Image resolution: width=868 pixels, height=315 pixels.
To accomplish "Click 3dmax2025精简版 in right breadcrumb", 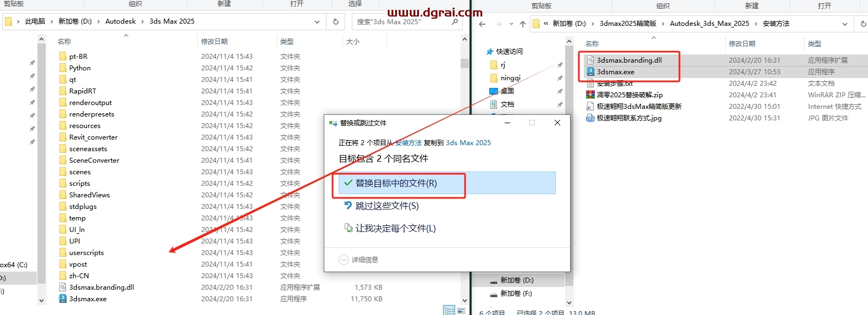I will click(628, 24).
